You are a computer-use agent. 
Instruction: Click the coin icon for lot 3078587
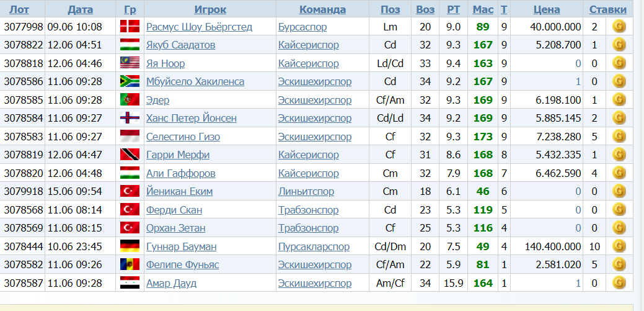(x=618, y=283)
